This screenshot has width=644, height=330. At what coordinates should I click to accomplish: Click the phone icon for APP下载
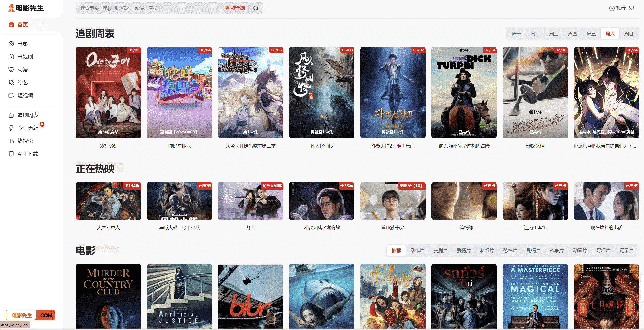tap(11, 154)
